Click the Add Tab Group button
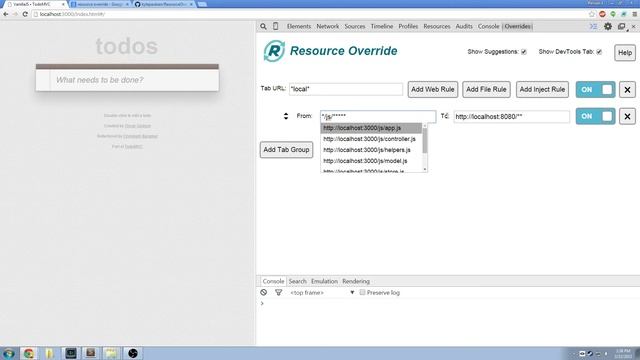The width and height of the screenshot is (640, 360). tap(286, 150)
